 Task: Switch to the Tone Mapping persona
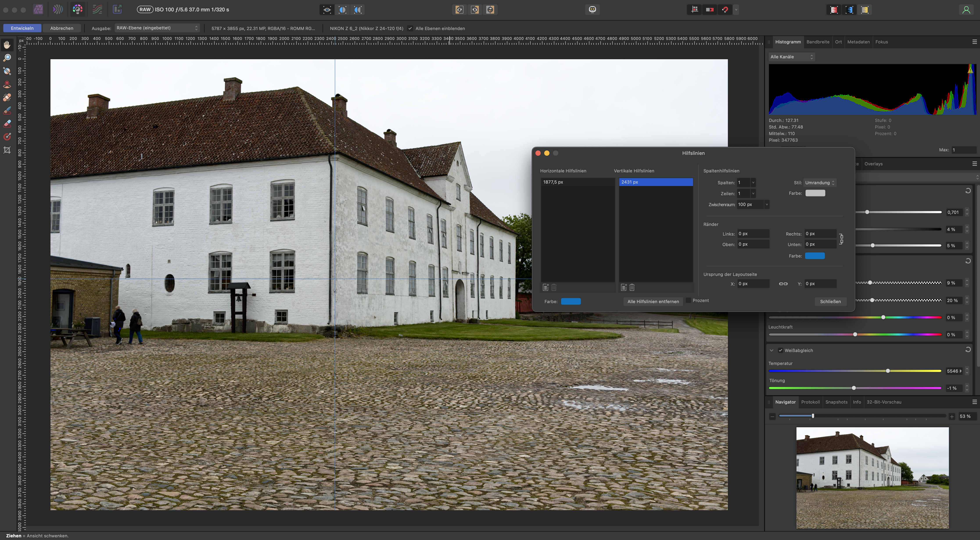(x=97, y=9)
